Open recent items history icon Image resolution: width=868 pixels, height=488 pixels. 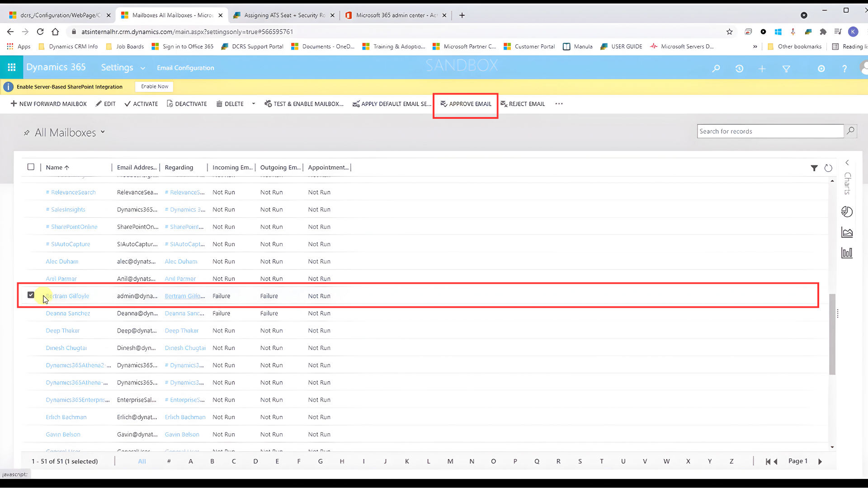(739, 69)
